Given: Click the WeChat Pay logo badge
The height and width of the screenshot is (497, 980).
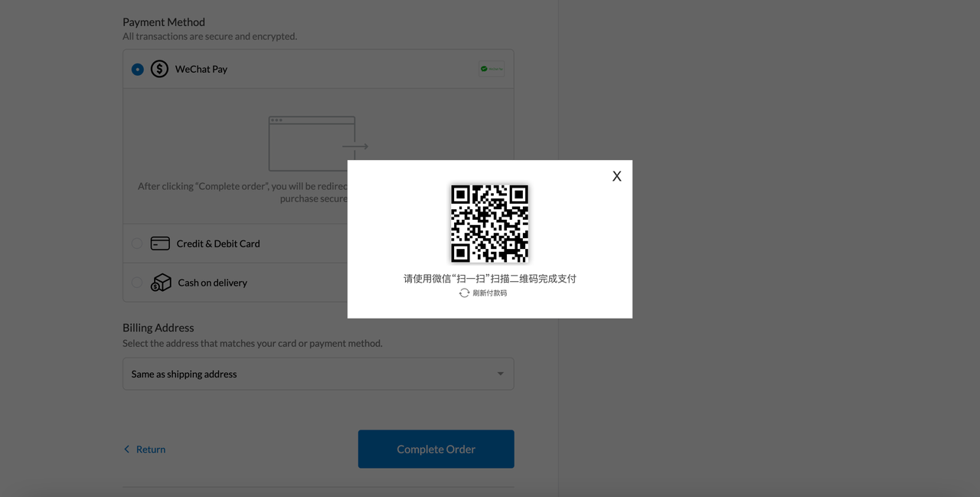Looking at the screenshot, I should tap(492, 69).
